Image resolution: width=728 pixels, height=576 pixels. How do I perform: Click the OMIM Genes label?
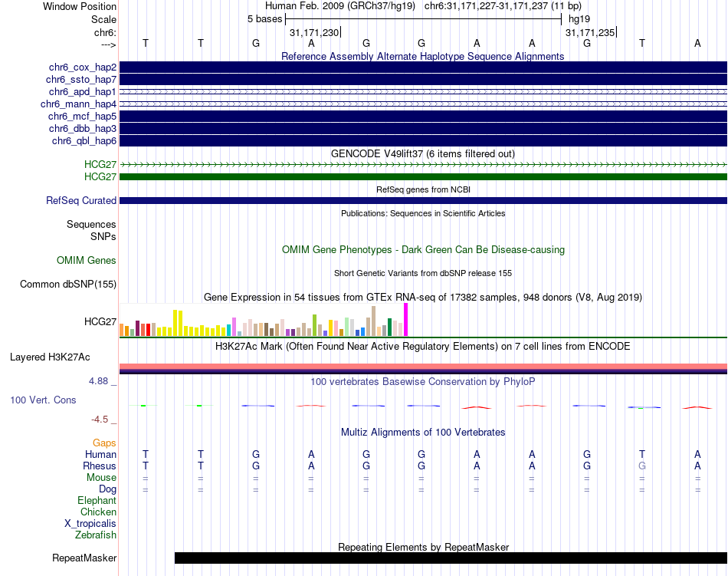point(87,260)
